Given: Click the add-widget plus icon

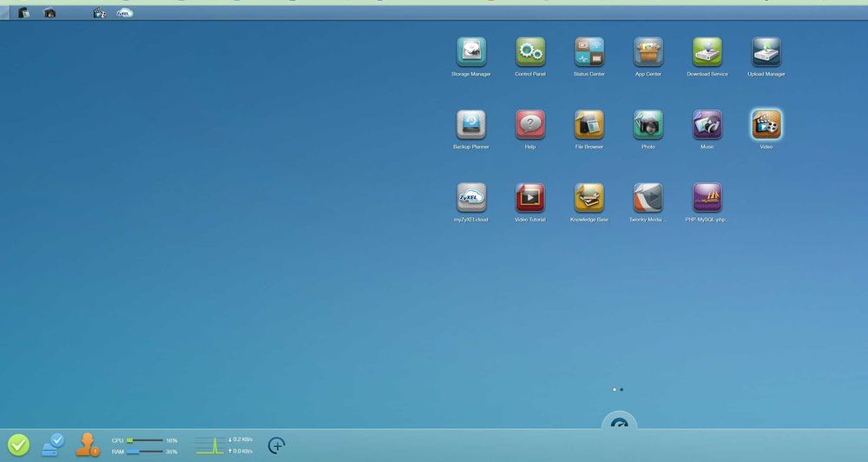Looking at the screenshot, I should [x=276, y=445].
